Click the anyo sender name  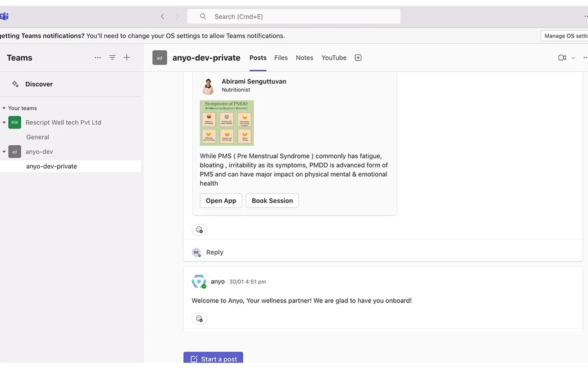coord(218,282)
